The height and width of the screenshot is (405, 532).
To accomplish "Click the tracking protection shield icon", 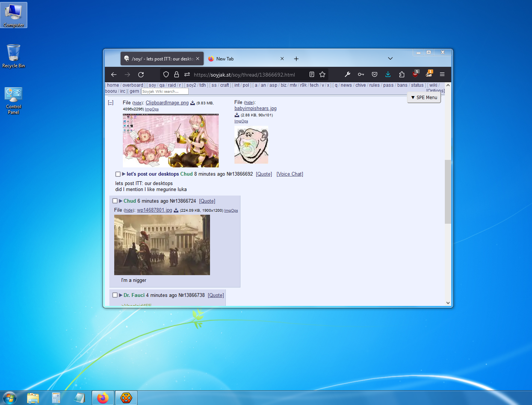I will (166, 75).
